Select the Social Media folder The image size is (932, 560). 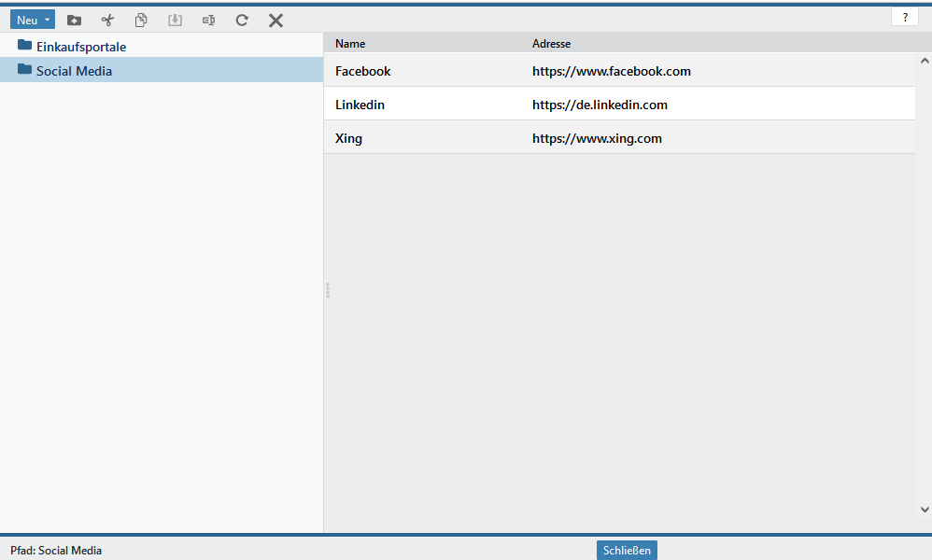pos(74,71)
